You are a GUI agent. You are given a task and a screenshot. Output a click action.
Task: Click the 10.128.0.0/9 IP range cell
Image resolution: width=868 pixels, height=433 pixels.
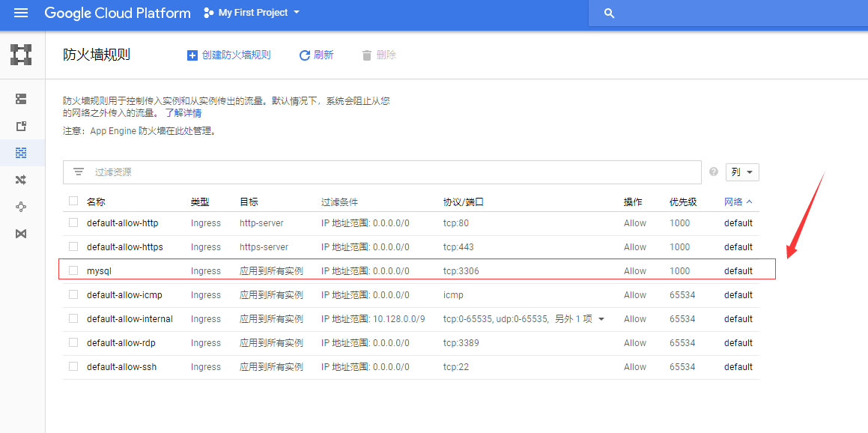point(373,319)
